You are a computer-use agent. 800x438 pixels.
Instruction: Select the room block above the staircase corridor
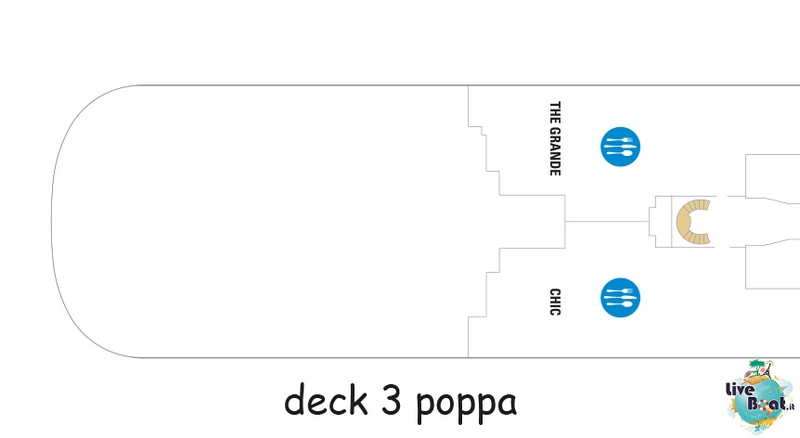point(772,176)
